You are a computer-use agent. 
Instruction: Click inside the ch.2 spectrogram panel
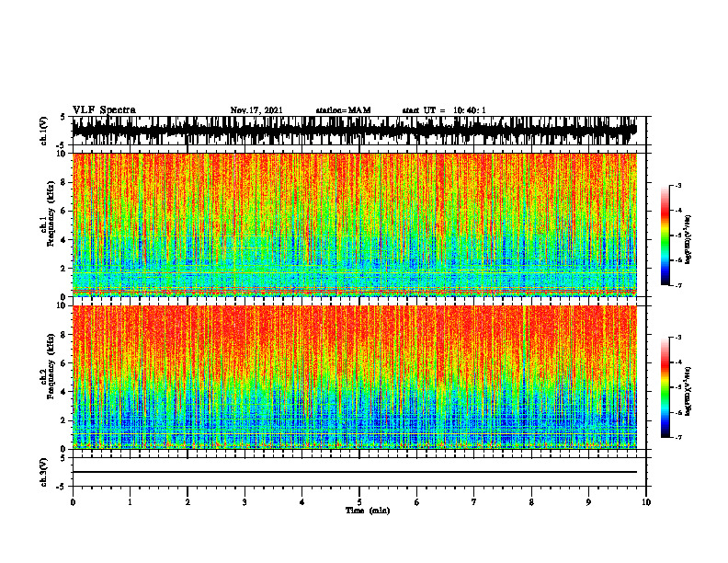[x=355, y=377]
